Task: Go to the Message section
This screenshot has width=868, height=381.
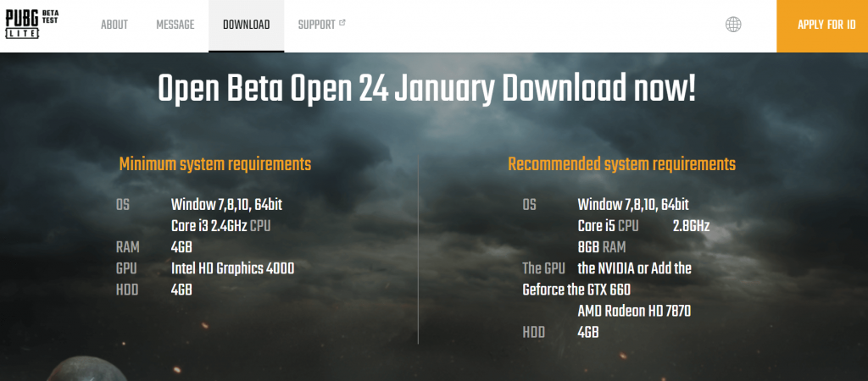Action: click(175, 25)
